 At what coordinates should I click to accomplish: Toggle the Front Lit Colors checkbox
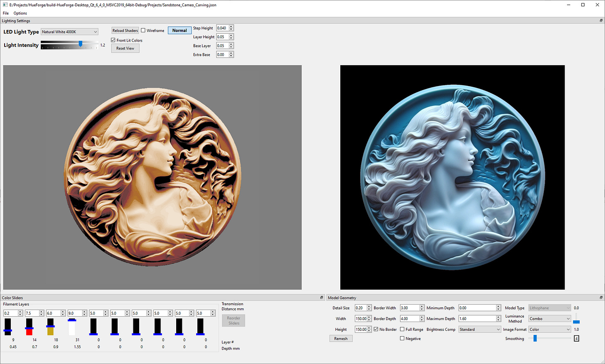click(x=113, y=40)
